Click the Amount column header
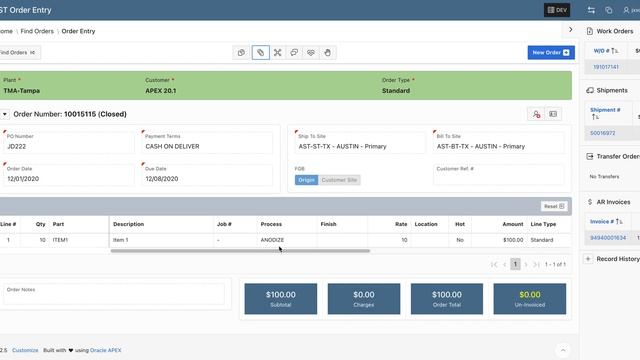 coord(513,224)
